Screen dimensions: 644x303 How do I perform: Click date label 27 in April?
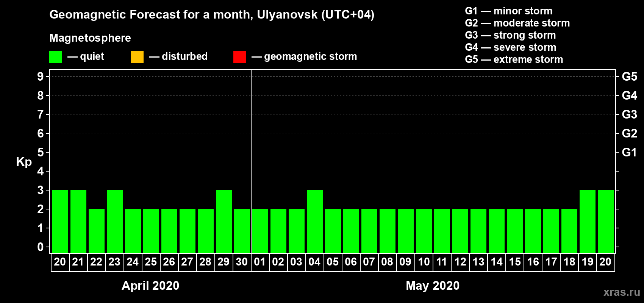187,262
